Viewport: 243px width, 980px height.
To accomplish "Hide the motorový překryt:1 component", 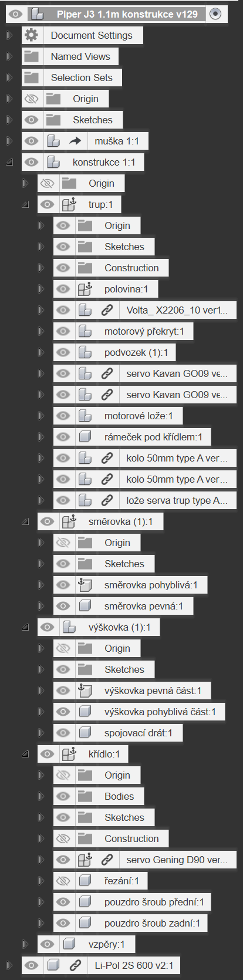I will tap(63, 331).
